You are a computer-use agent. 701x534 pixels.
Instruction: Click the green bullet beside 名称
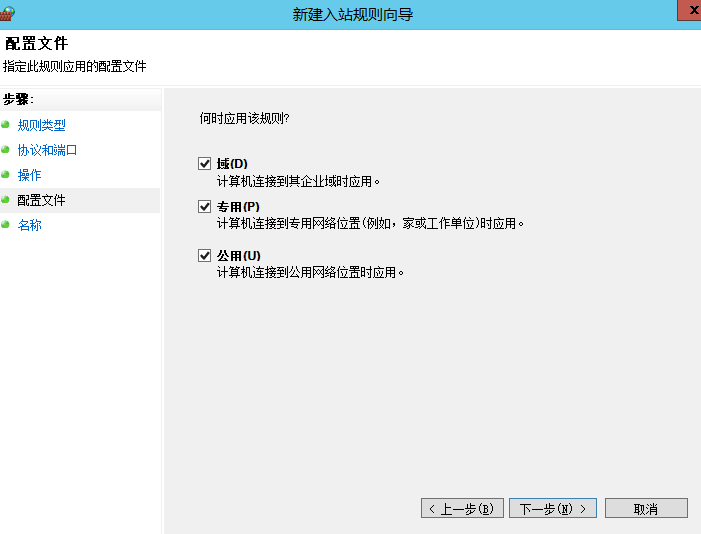(x=5, y=224)
